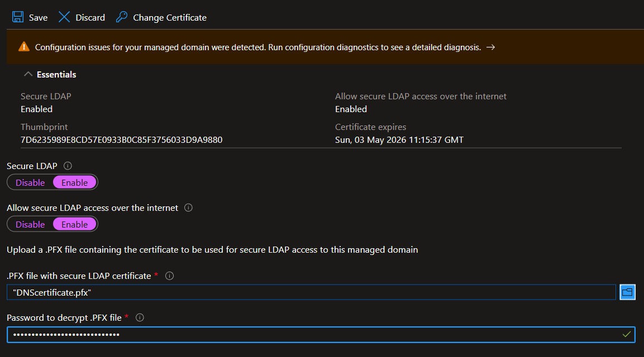Click the warning triangle in the banner
Image resolution: width=644 pixels, height=357 pixels.
pyautogui.click(x=23, y=47)
